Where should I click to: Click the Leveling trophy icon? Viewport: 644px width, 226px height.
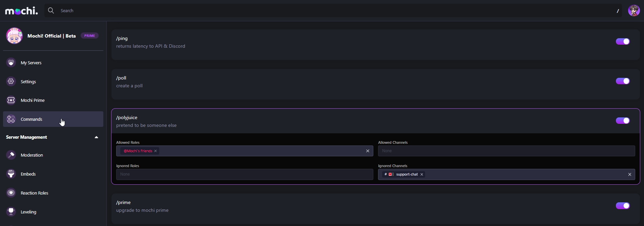click(11, 212)
